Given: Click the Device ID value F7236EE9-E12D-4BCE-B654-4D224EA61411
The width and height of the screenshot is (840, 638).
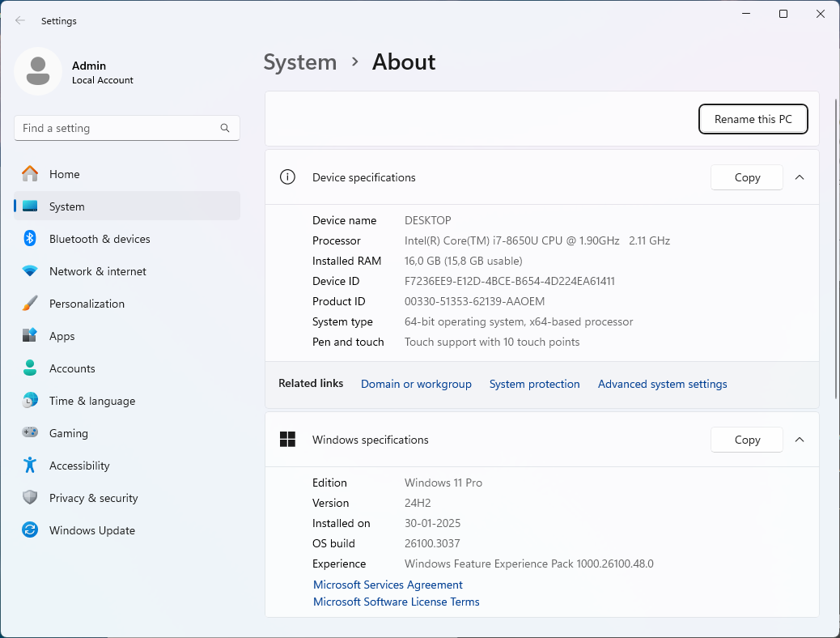Looking at the screenshot, I should [x=510, y=281].
